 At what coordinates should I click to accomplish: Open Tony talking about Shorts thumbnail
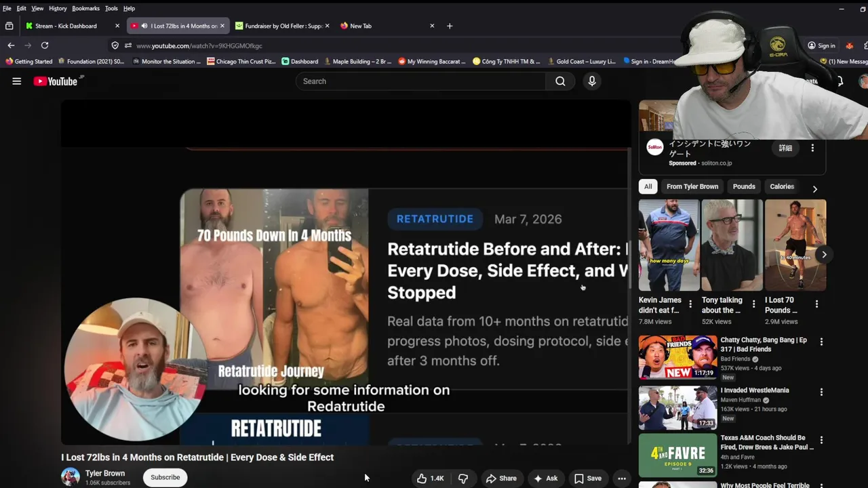click(732, 245)
